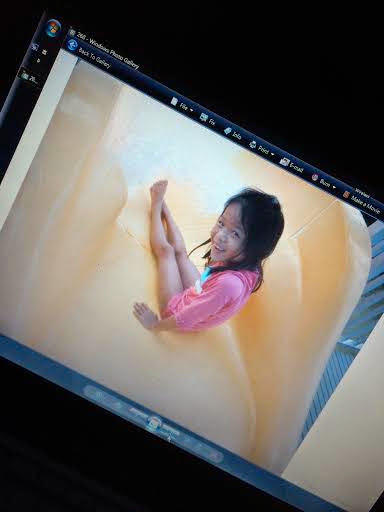Click the Info tag icon

(x=228, y=131)
